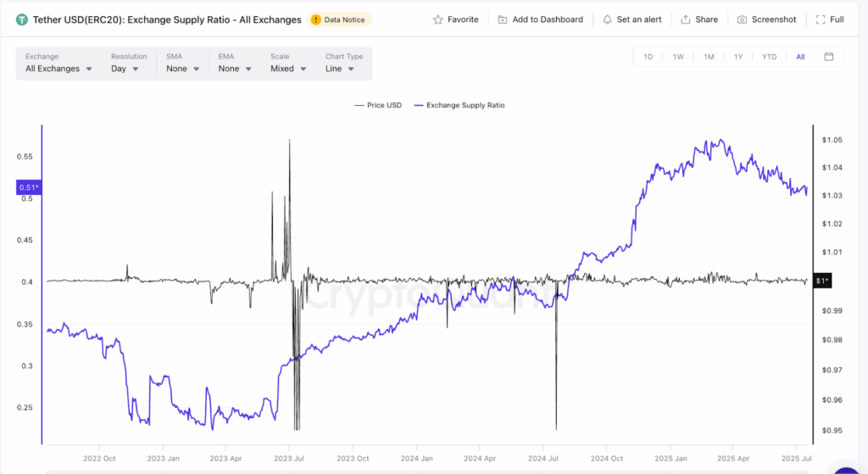Image resolution: width=868 pixels, height=474 pixels.
Task: Select the 1Y time range
Action: point(738,57)
